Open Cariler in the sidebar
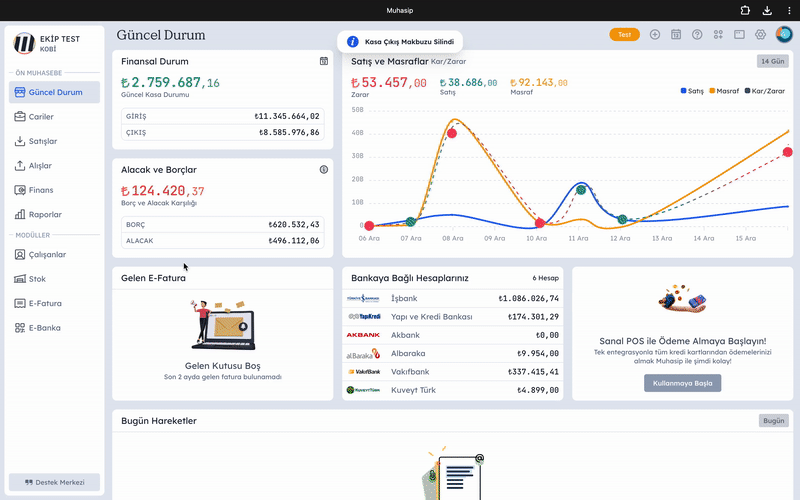 pos(41,117)
